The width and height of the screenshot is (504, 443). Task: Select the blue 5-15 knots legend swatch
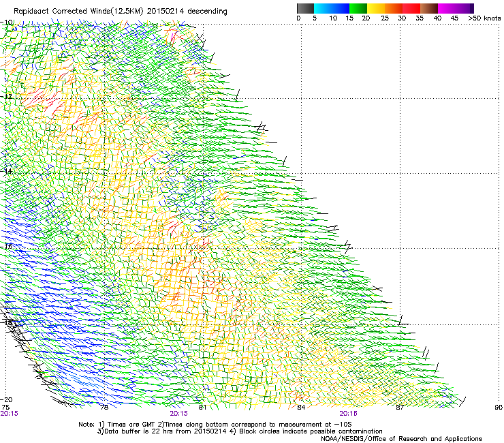(x=332, y=8)
